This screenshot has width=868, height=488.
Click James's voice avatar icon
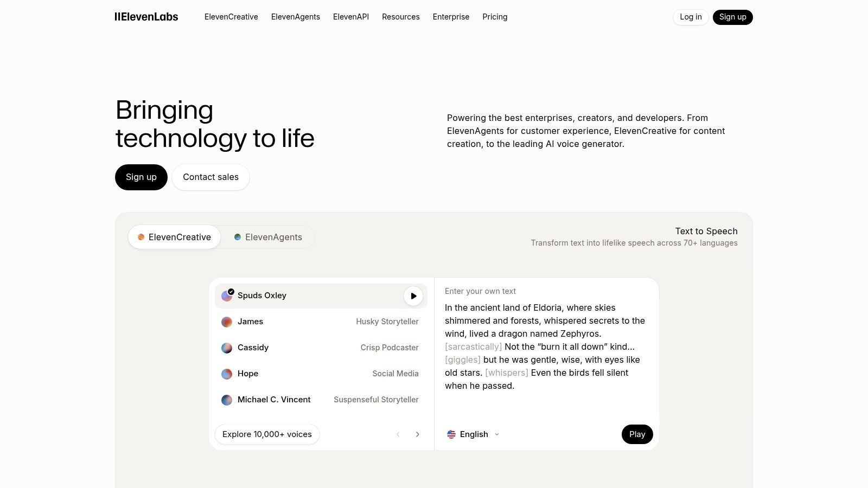[226, 322]
